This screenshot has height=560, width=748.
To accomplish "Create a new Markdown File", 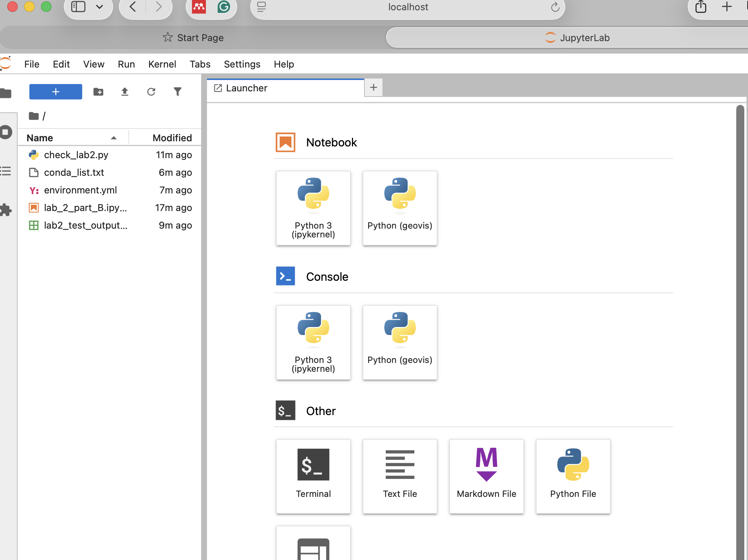I will (x=486, y=476).
